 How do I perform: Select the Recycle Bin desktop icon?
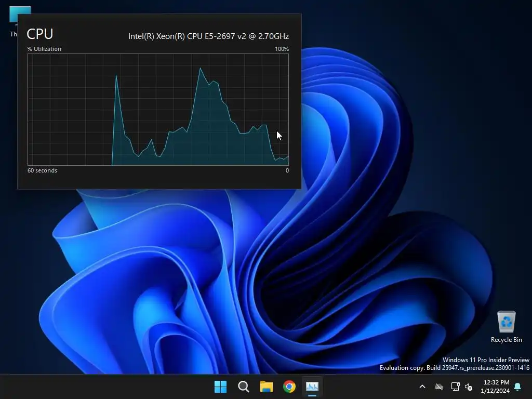click(506, 326)
